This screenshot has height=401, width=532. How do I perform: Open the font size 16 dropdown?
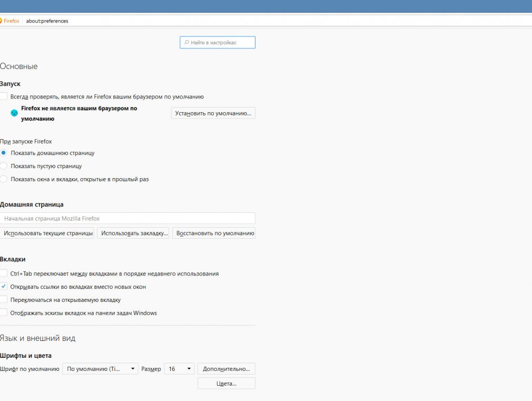point(179,369)
